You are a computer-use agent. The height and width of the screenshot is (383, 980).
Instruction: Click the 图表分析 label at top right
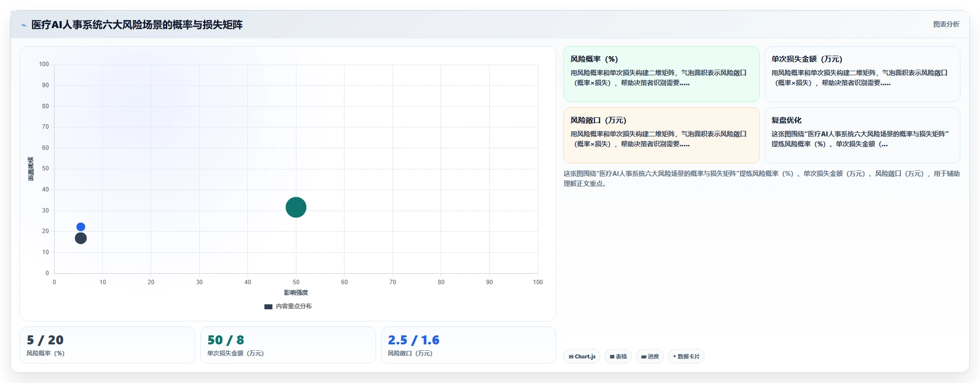946,24
